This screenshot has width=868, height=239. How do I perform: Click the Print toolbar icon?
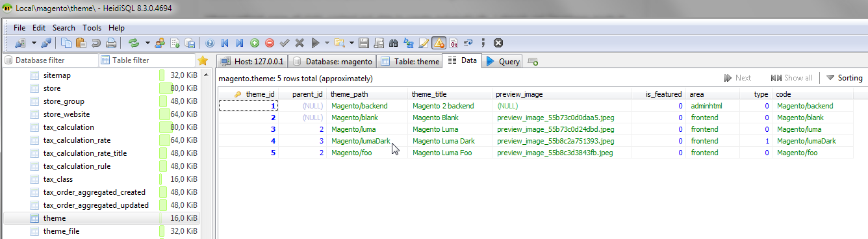pyautogui.click(x=111, y=43)
